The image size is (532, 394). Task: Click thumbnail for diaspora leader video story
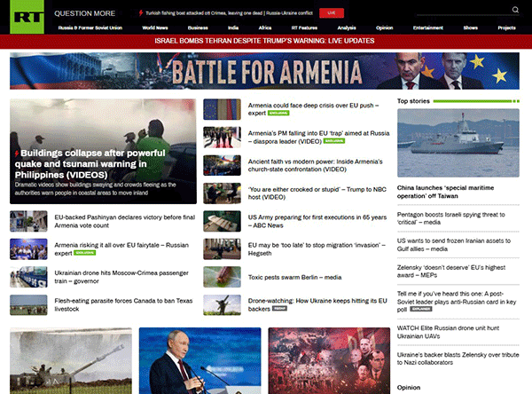click(x=222, y=138)
